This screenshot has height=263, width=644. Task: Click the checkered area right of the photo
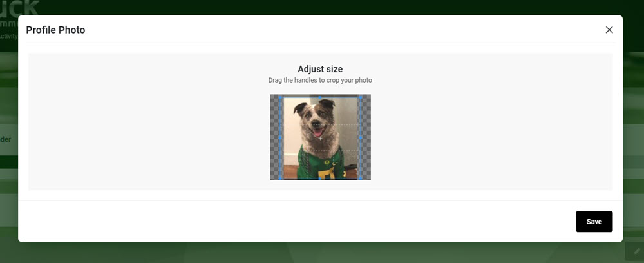pos(366,137)
